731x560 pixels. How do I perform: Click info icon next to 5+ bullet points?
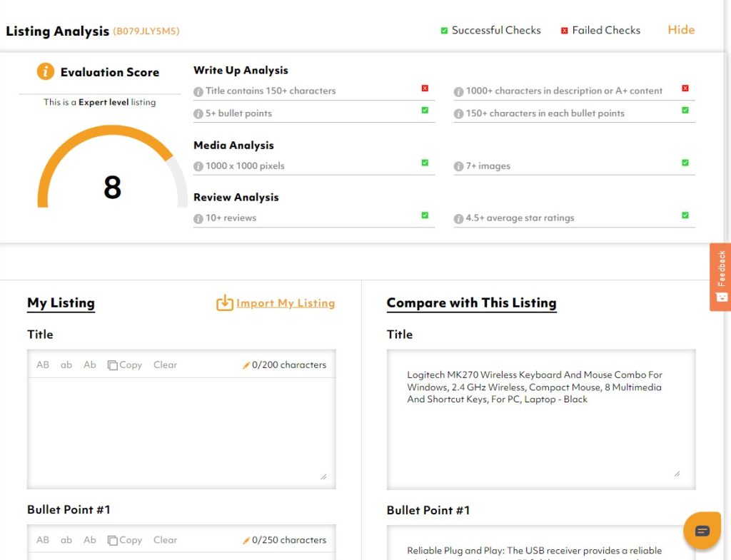(198, 113)
